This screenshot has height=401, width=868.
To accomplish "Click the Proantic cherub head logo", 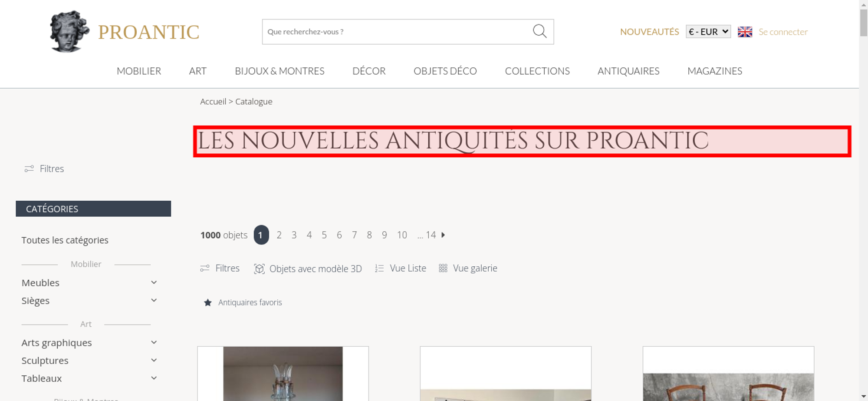I will [x=69, y=31].
